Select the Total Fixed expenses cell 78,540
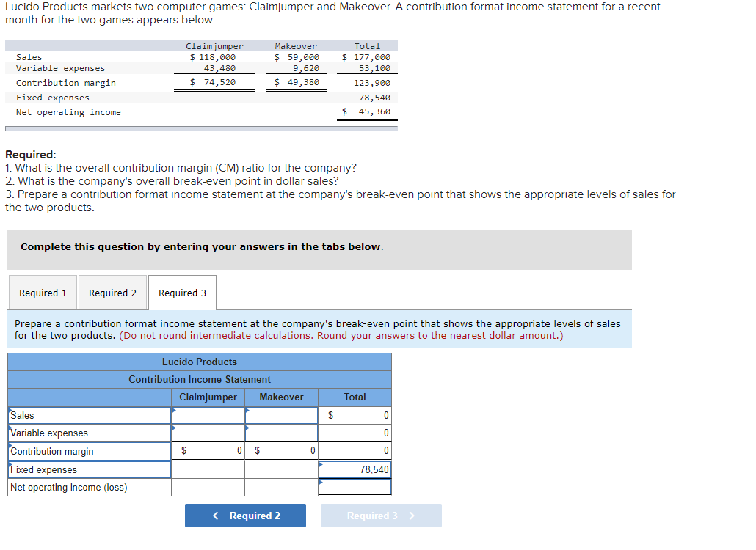Image resolution: width=756 pixels, height=550 pixels. click(x=355, y=469)
